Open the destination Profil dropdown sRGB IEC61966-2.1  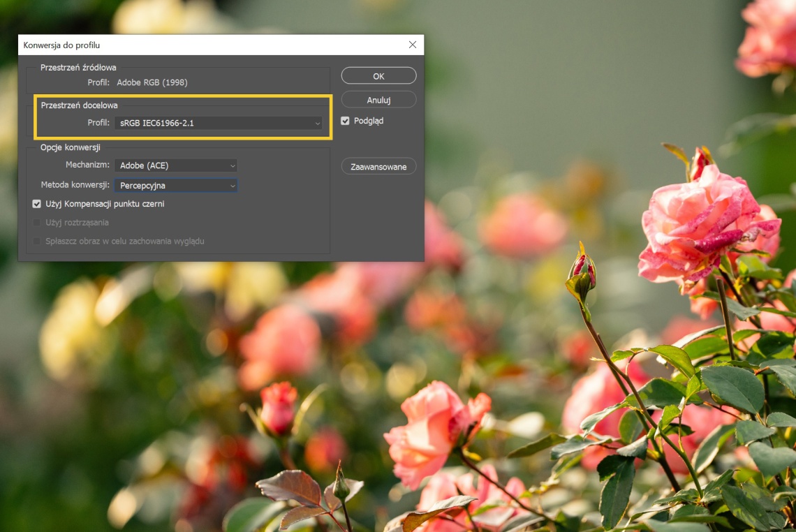pos(219,123)
